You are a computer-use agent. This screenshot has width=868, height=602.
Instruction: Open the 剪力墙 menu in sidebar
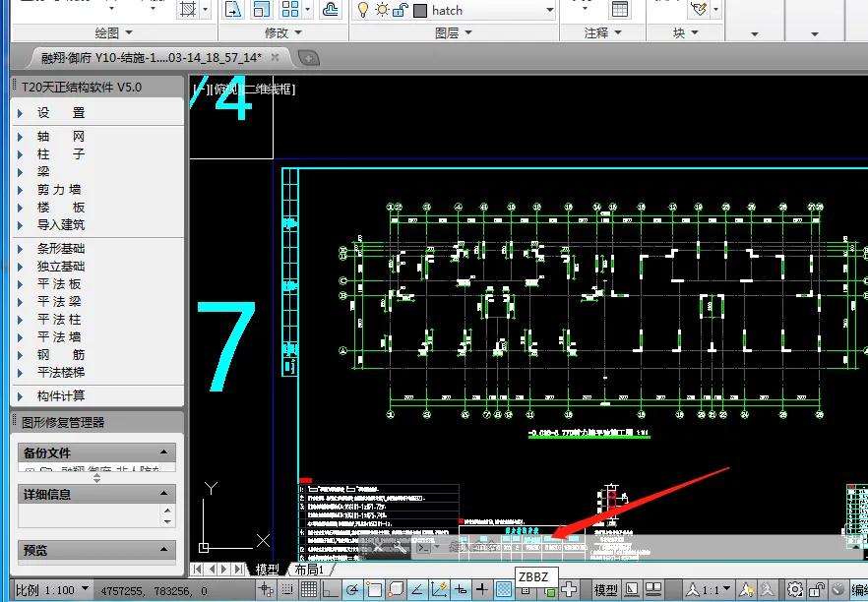pyautogui.click(x=59, y=190)
